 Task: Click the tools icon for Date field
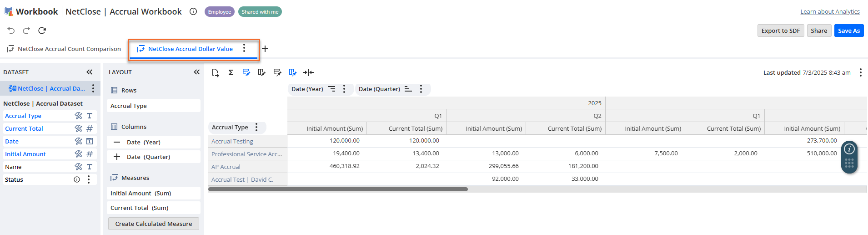click(79, 141)
